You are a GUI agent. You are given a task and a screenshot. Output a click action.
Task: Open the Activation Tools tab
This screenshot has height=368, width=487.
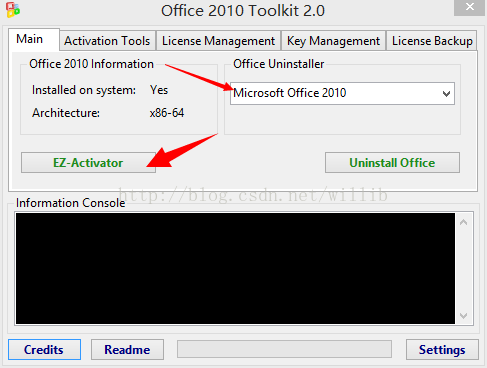(x=107, y=41)
